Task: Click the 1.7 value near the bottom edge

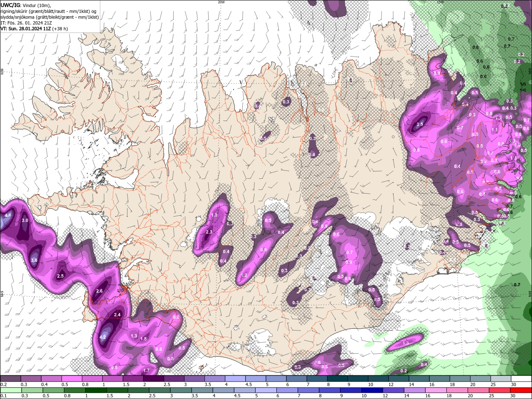Action: [x=146, y=370]
